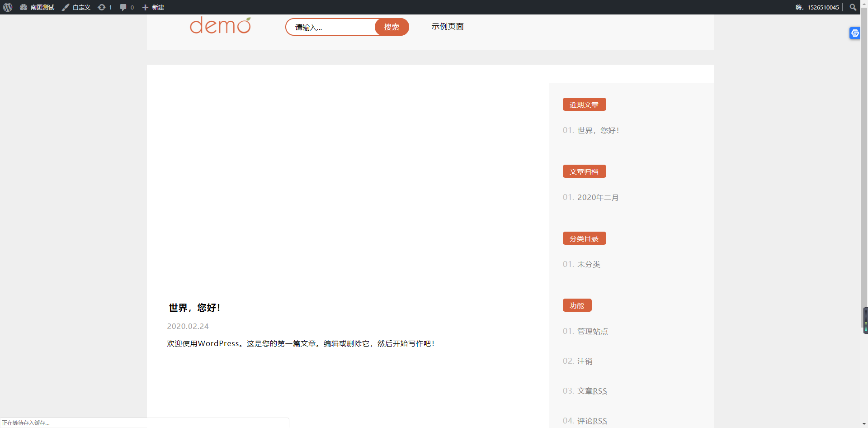Open the 2020年二月 archive link

[598, 197]
